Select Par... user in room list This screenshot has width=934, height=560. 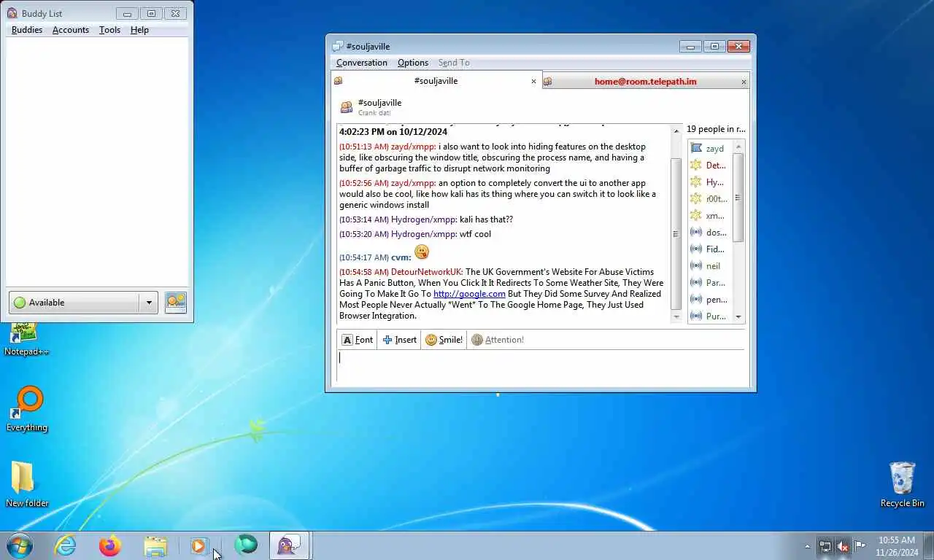tap(709, 283)
